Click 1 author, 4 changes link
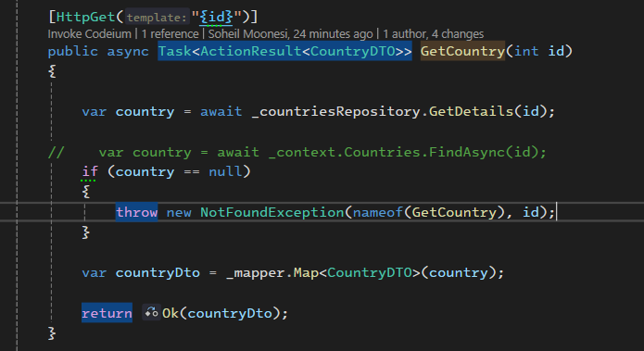The height and width of the screenshot is (351, 644). (x=434, y=33)
